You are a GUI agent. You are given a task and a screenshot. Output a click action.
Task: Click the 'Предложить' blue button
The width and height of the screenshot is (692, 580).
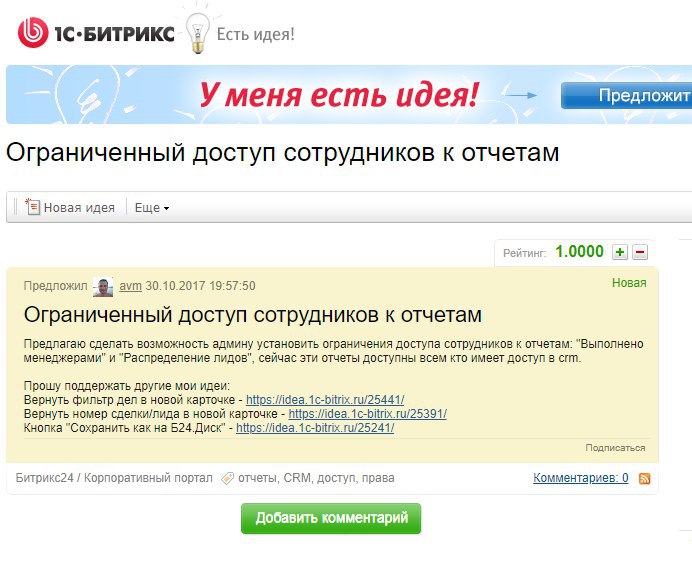pos(626,95)
